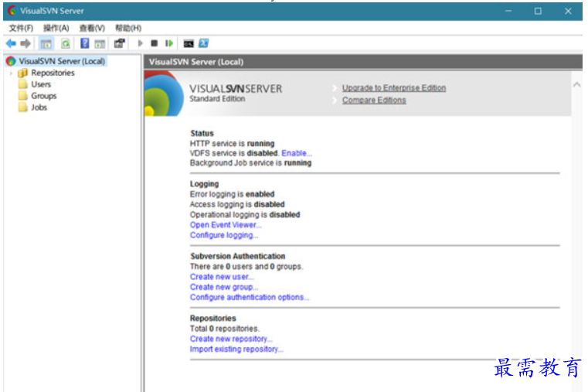
Task: Open the 帮助(H) menu
Action: pyautogui.click(x=128, y=28)
